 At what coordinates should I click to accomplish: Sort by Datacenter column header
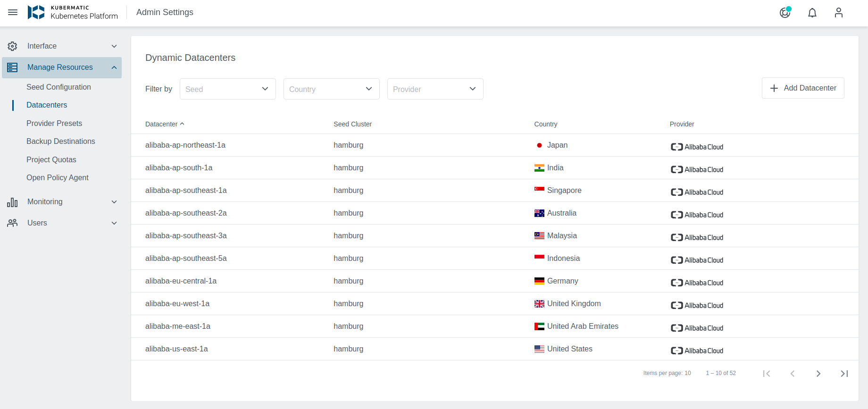[x=161, y=124]
